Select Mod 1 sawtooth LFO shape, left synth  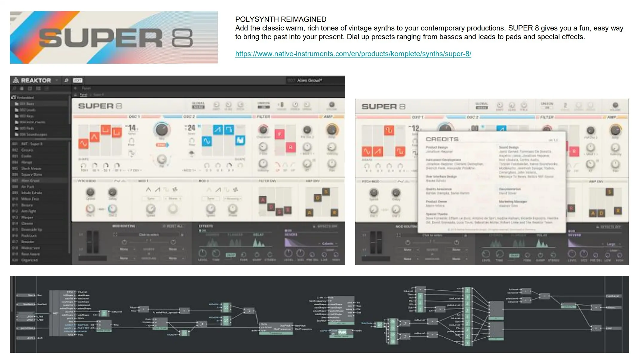pos(157,189)
